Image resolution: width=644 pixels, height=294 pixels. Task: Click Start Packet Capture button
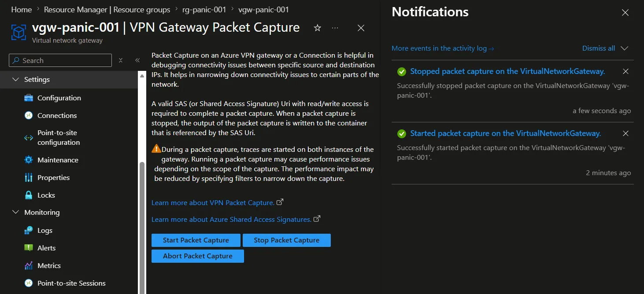[196, 240]
